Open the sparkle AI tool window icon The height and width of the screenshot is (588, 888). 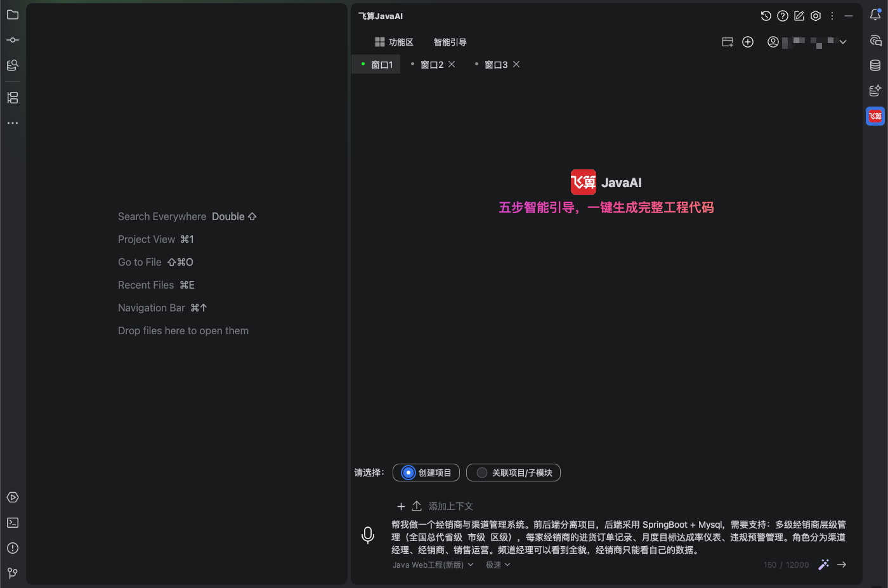(x=875, y=91)
